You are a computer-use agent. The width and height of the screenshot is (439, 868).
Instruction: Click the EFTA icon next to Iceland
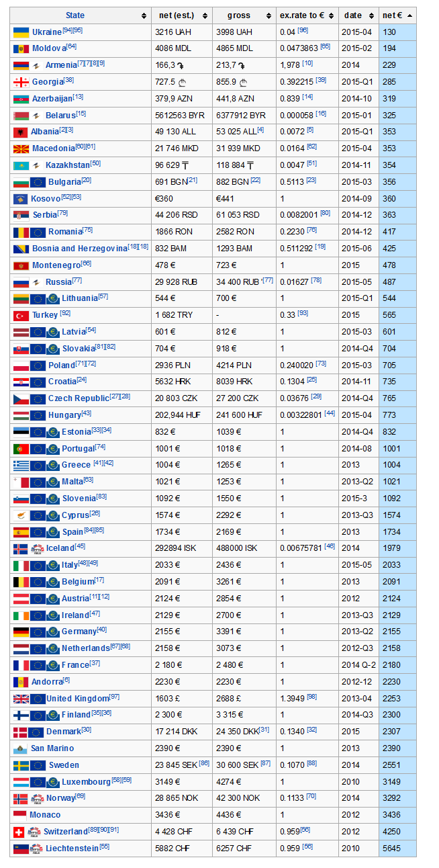point(38,548)
